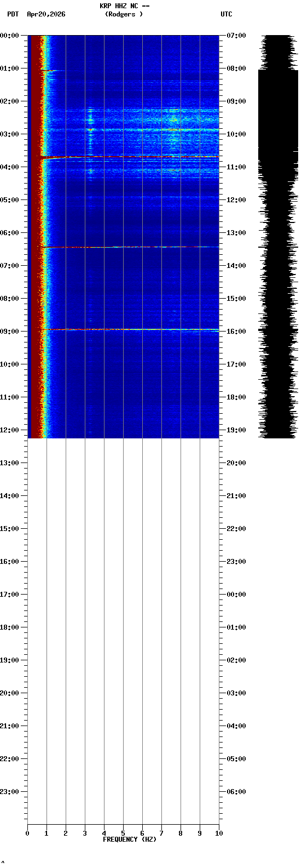Click the PDT axis label '13:00'
The height and width of the screenshot is (868, 302).
pyautogui.click(x=9, y=463)
